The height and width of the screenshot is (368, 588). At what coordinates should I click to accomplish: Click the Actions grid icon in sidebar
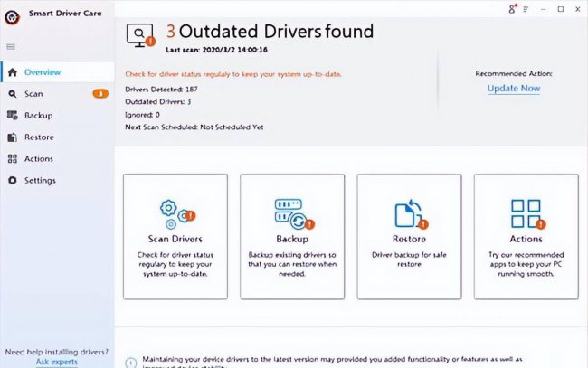click(13, 158)
